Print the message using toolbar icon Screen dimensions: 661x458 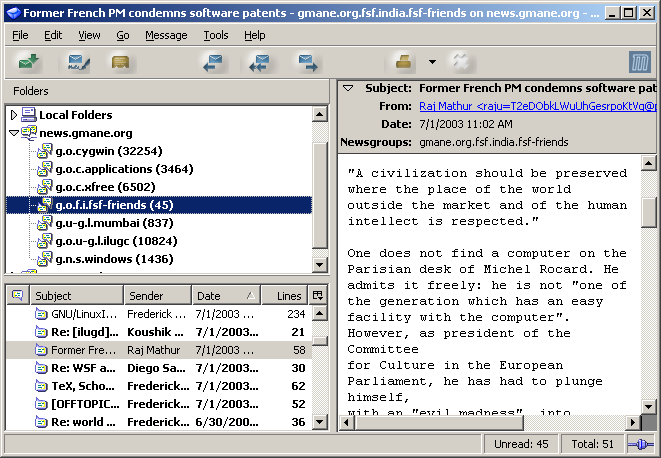(x=405, y=63)
